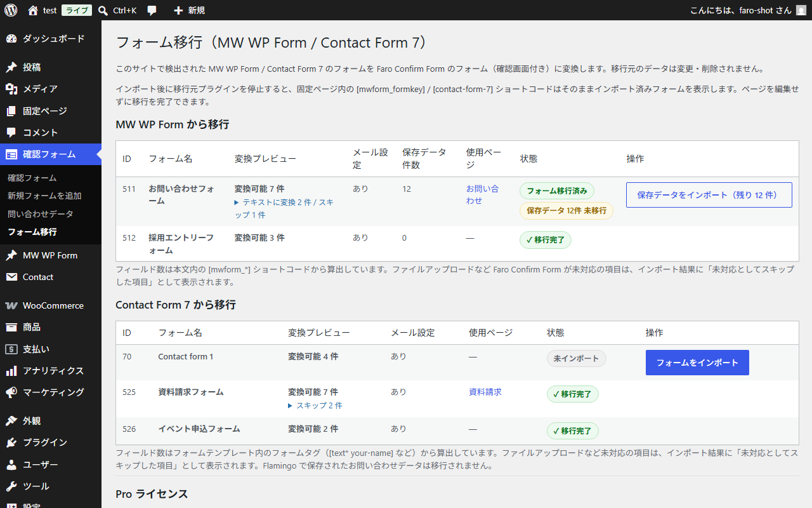Click 移行完了 badge for form 526
812x508 pixels.
(x=573, y=431)
